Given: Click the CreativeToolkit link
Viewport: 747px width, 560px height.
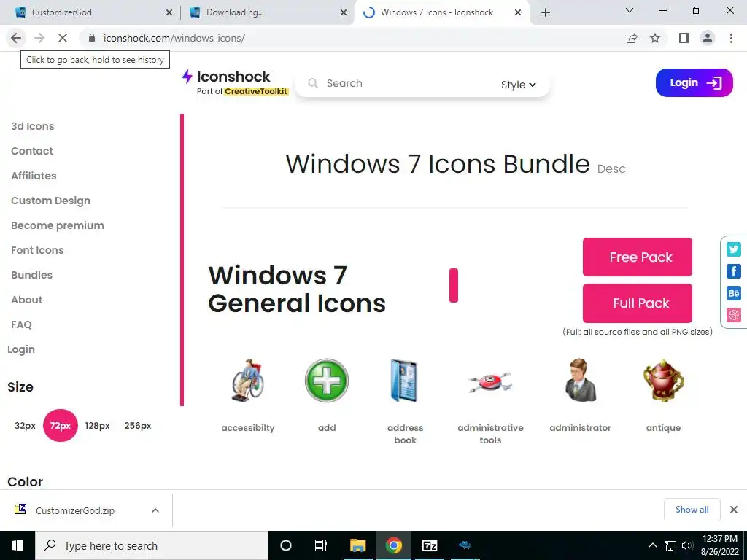Looking at the screenshot, I should point(256,91).
